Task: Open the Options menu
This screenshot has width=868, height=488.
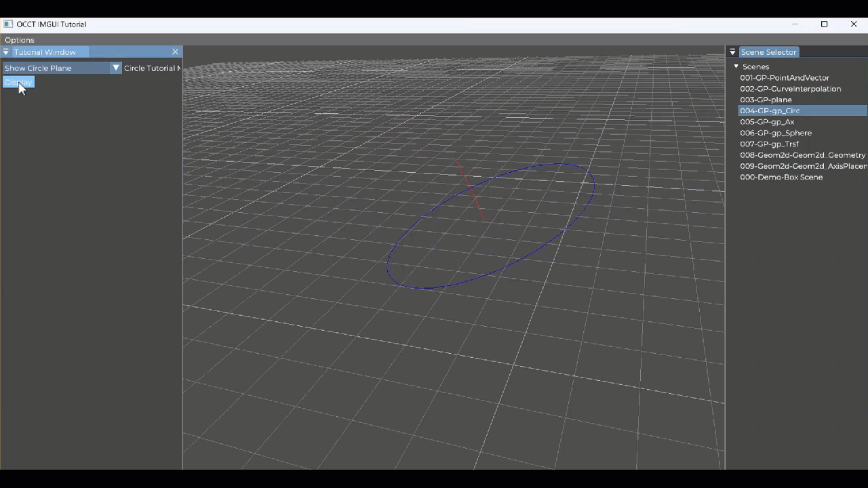Action: (19, 40)
